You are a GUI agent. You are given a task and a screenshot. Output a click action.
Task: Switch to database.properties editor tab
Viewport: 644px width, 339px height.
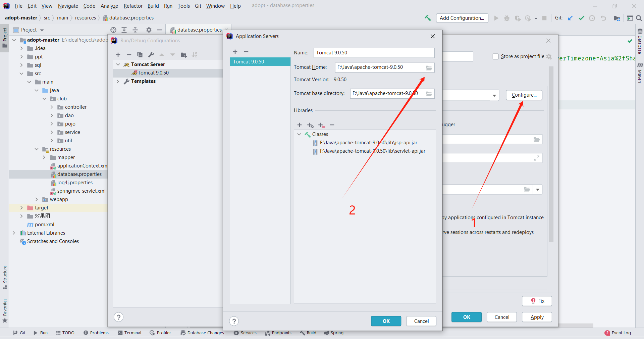(199, 30)
